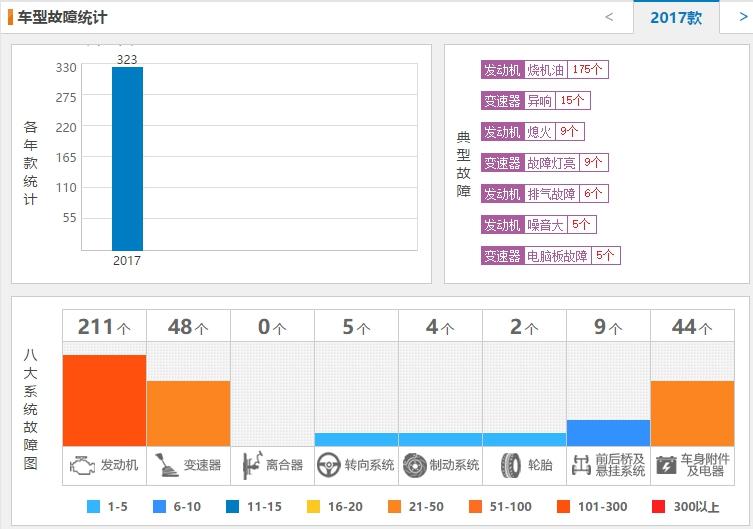Click the 11-15 legend color swatch
This screenshot has width=753, height=529.
(x=232, y=506)
